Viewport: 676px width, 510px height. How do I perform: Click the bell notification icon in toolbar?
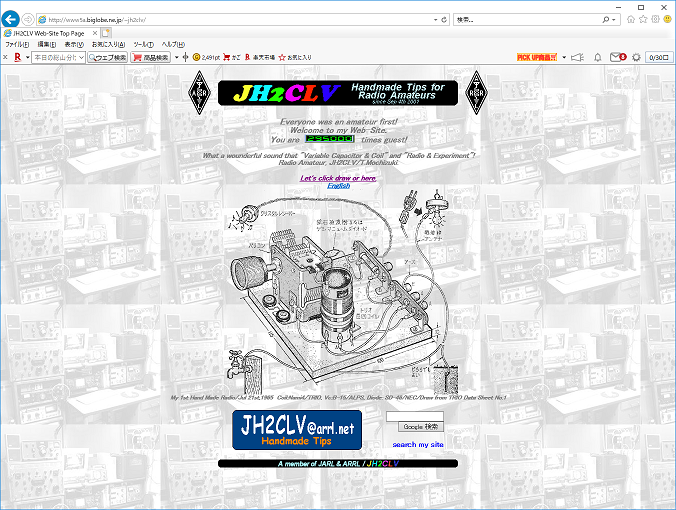click(x=599, y=58)
